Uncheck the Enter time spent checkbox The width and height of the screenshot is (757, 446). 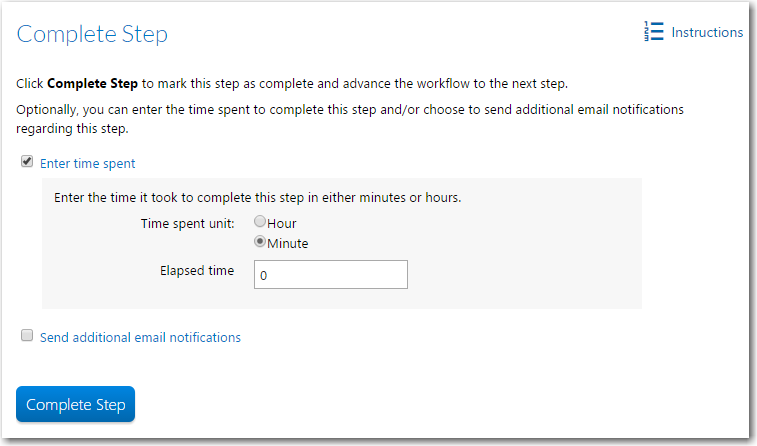coord(27,162)
